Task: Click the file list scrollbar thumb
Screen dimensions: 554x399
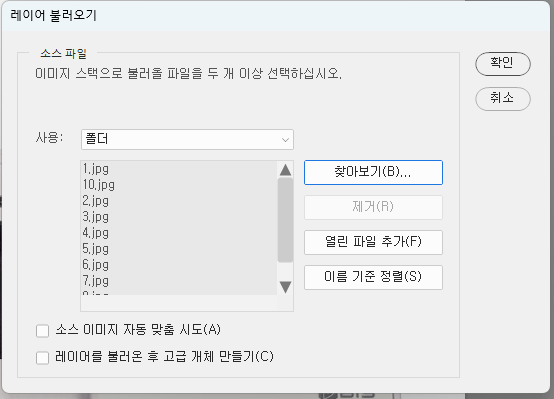Action: (285, 220)
